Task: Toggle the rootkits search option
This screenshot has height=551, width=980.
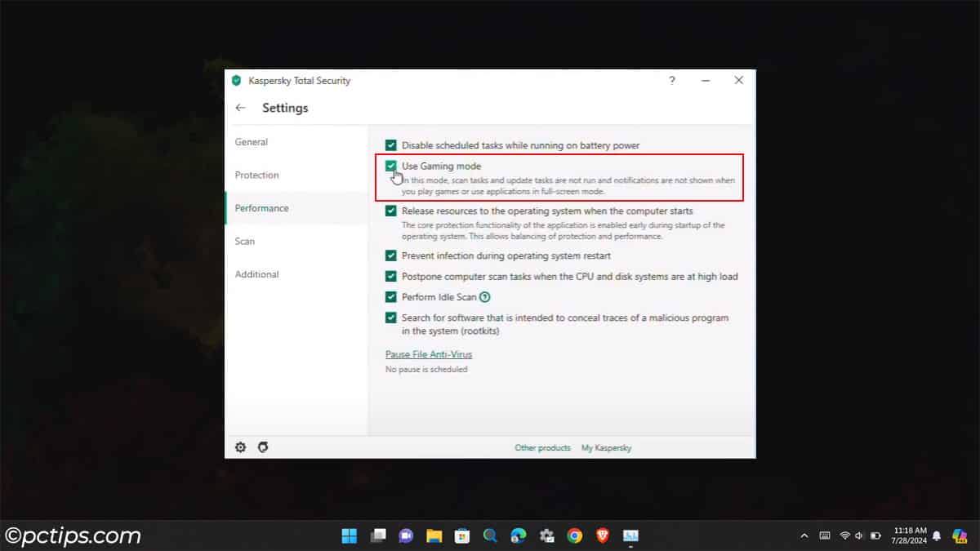Action: click(391, 317)
